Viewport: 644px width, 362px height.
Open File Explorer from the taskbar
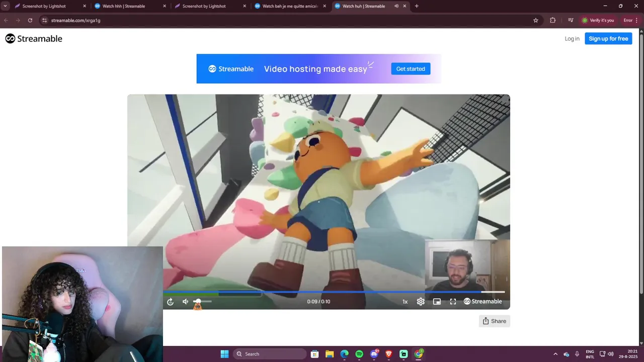[x=330, y=354]
